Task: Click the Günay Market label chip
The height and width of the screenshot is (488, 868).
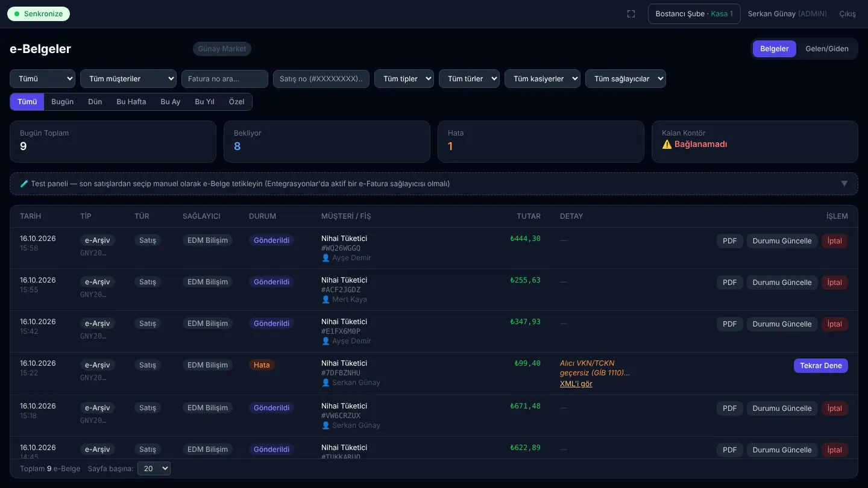Action: click(222, 49)
